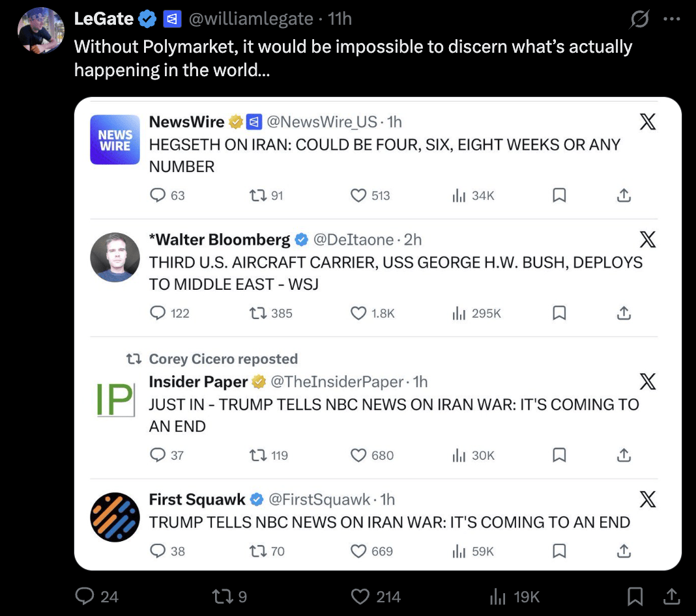Click the Grok icon beside the more options
Screen dimensions: 696x616
click(x=639, y=20)
